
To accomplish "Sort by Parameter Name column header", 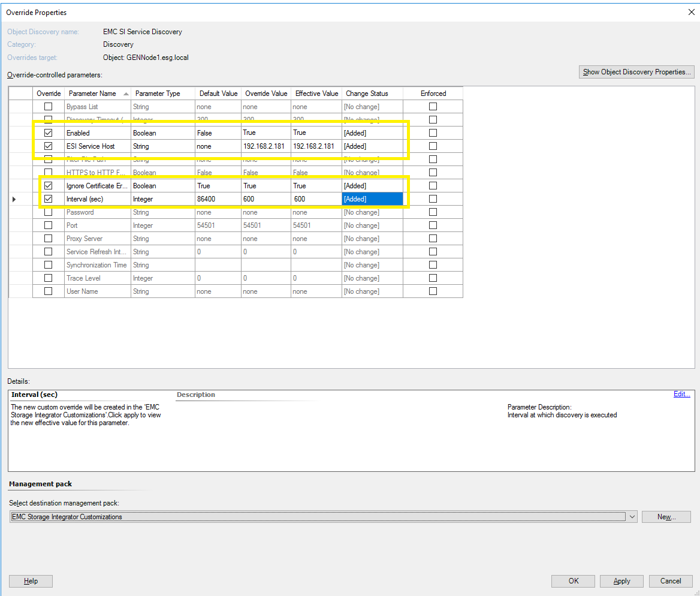I will [97, 94].
